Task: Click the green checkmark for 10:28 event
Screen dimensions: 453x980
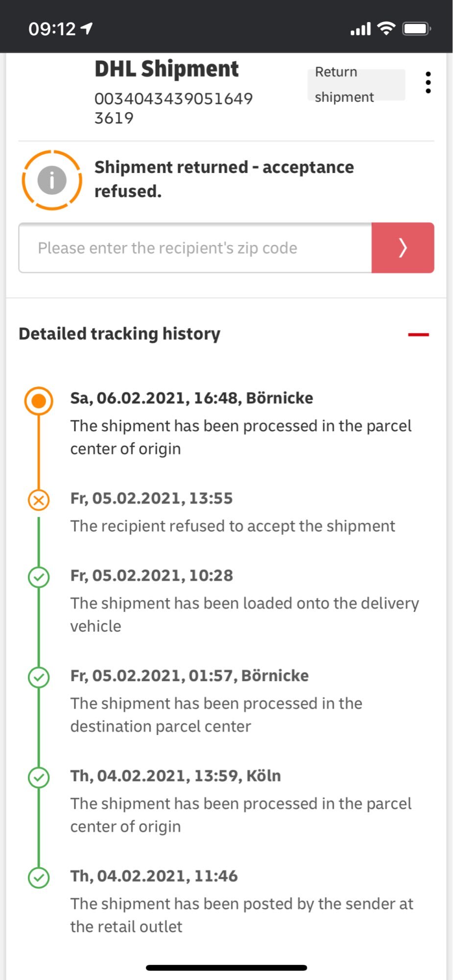Action: click(39, 577)
